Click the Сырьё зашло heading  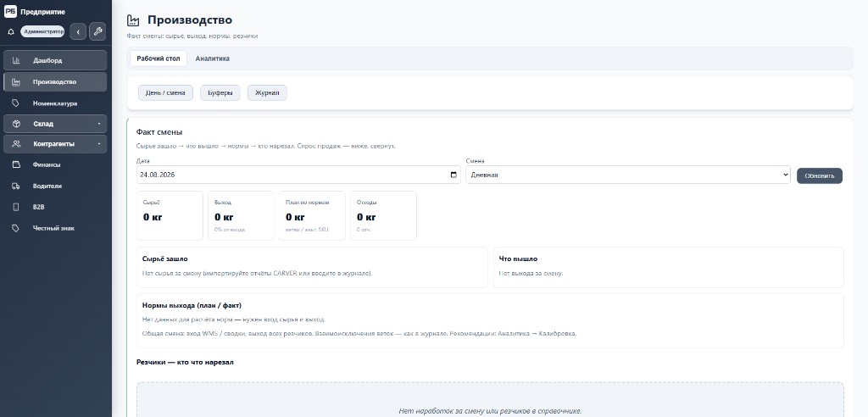click(165, 259)
